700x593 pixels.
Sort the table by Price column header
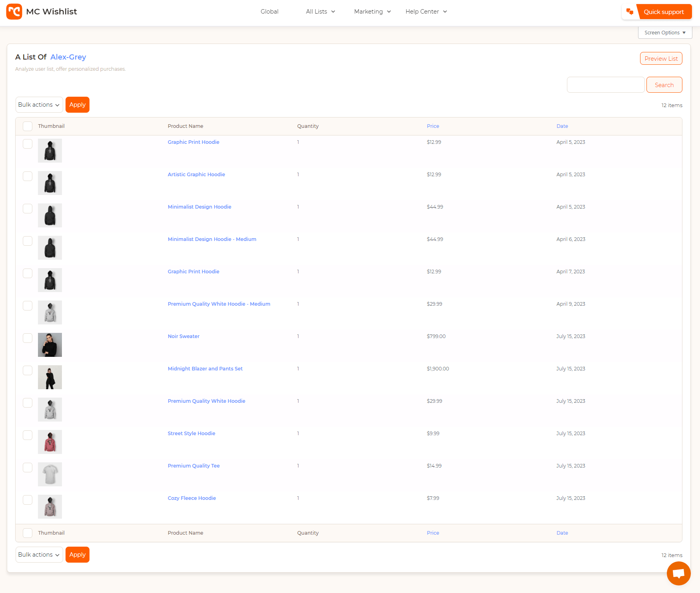[433, 126]
